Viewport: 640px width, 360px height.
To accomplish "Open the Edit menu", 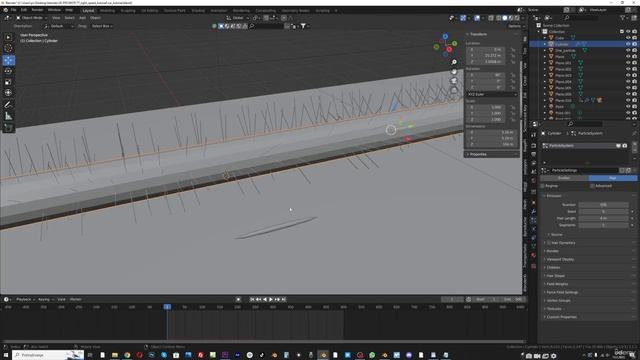I will coord(24,10).
